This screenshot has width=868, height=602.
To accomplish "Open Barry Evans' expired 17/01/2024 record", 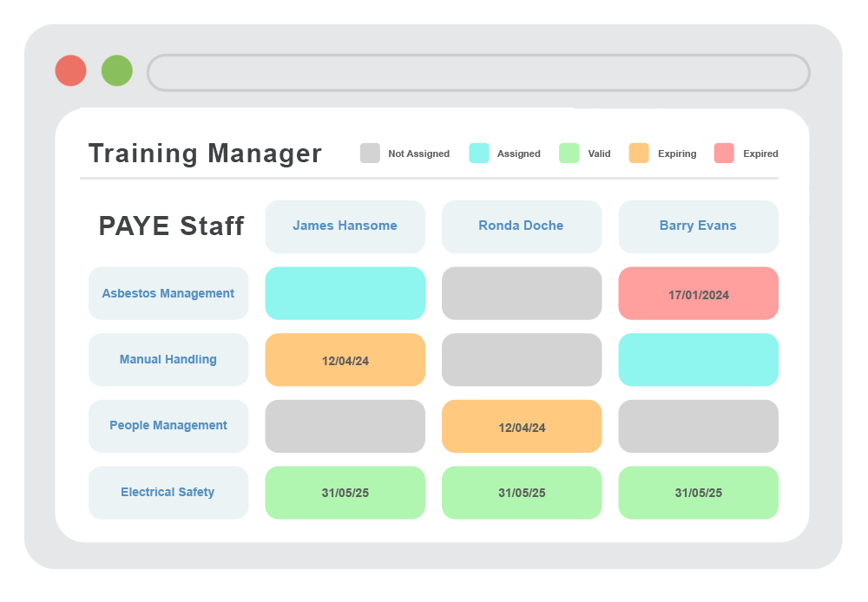I will tap(698, 293).
